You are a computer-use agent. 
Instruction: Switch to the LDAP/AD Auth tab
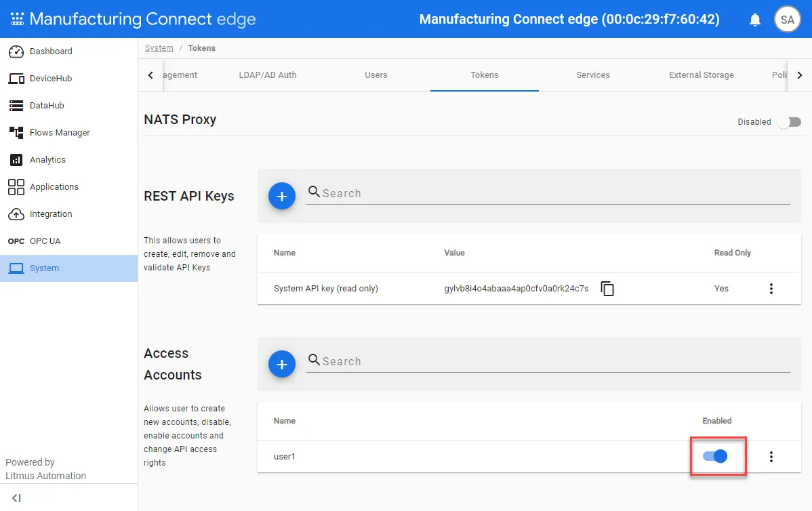click(x=268, y=75)
